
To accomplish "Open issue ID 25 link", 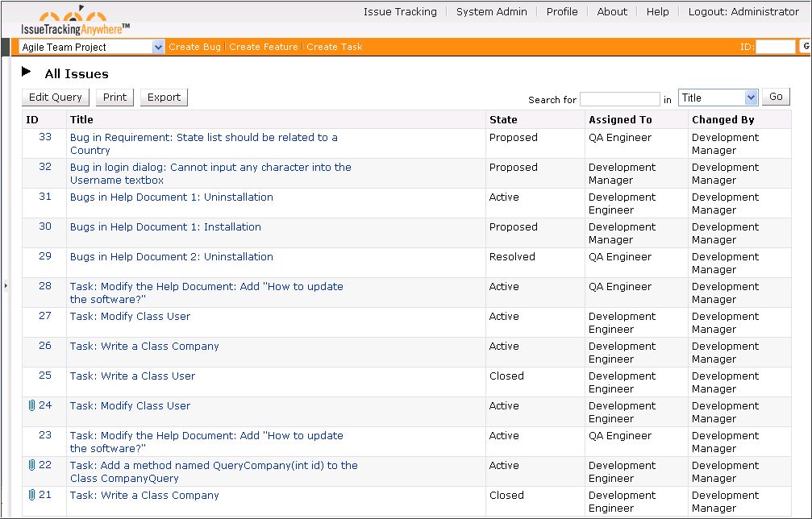I will 45,376.
